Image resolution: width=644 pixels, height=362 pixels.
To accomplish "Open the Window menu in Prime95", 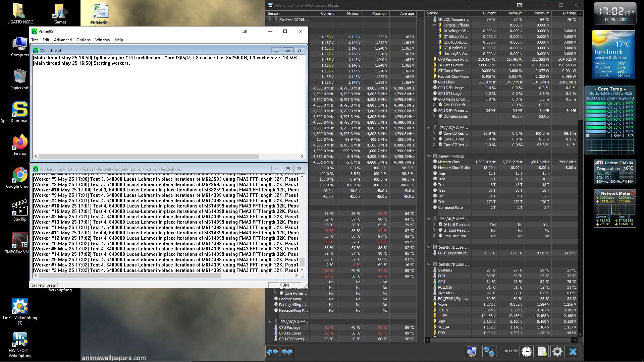I will (102, 40).
